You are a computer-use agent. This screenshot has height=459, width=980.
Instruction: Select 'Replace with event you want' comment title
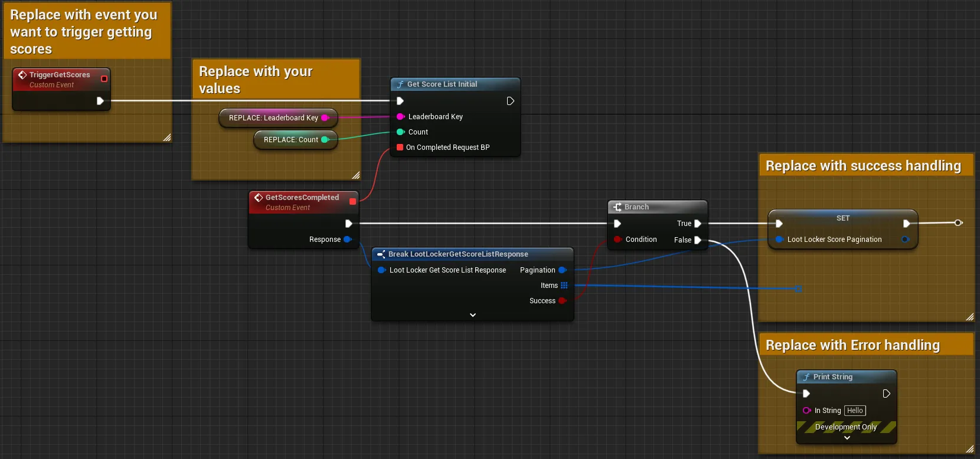(84, 32)
